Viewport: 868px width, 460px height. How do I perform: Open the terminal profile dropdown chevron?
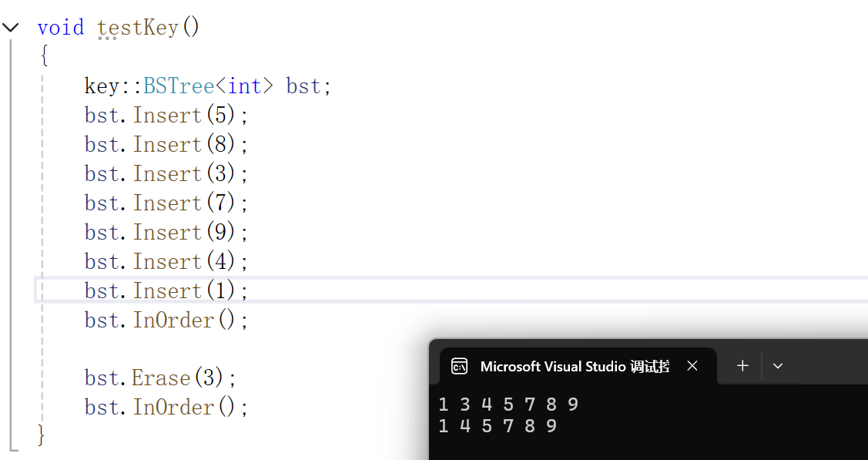[777, 366]
